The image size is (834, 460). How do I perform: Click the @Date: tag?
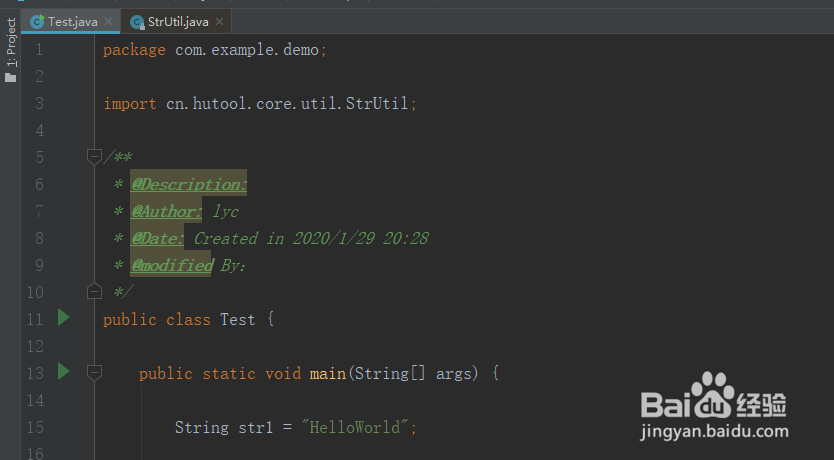tap(157, 239)
